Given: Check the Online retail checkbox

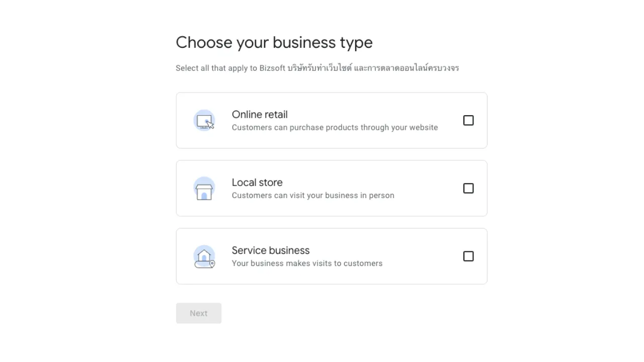Looking at the screenshot, I should coord(468,120).
